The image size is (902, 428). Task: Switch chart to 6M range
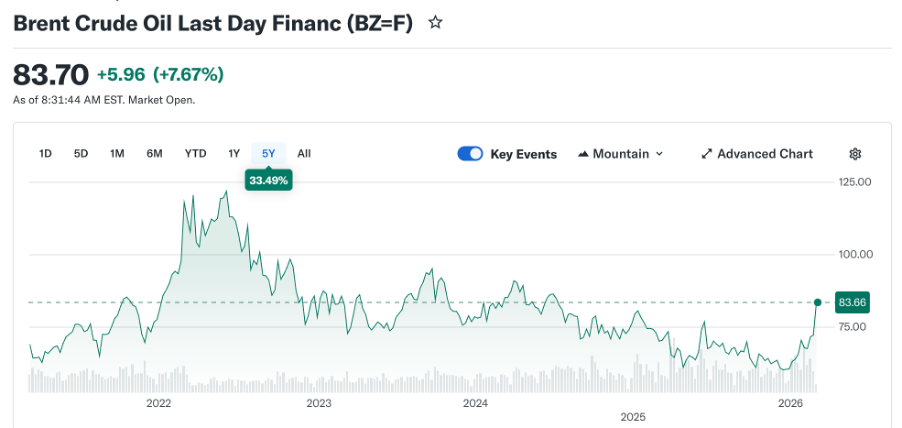[154, 154]
